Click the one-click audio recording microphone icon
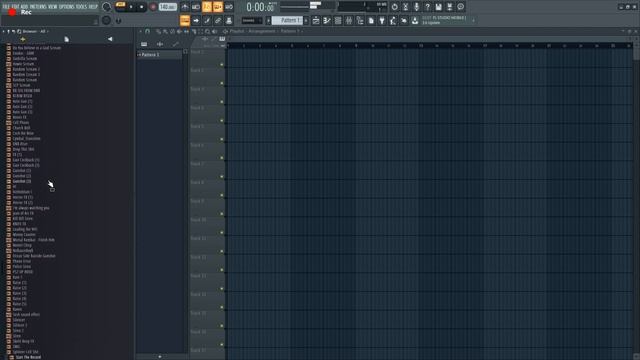This screenshot has width=640, height=360. click(x=416, y=7)
